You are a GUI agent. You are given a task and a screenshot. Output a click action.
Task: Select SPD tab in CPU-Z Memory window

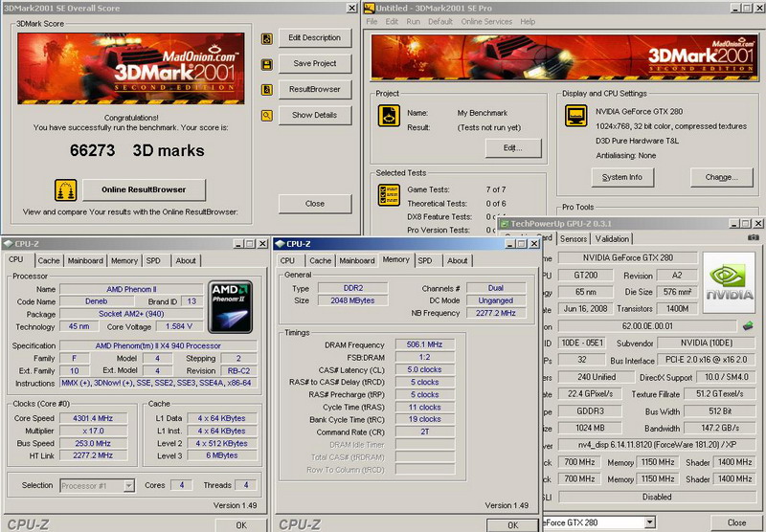pyautogui.click(x=425, y=260)
